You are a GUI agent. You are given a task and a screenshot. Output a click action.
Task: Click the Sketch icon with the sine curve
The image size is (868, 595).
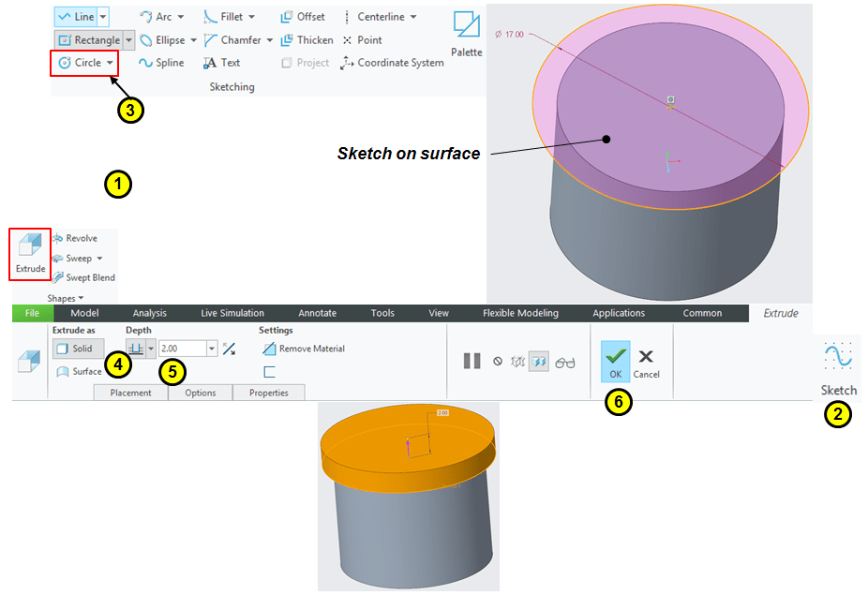coord(838,367)
